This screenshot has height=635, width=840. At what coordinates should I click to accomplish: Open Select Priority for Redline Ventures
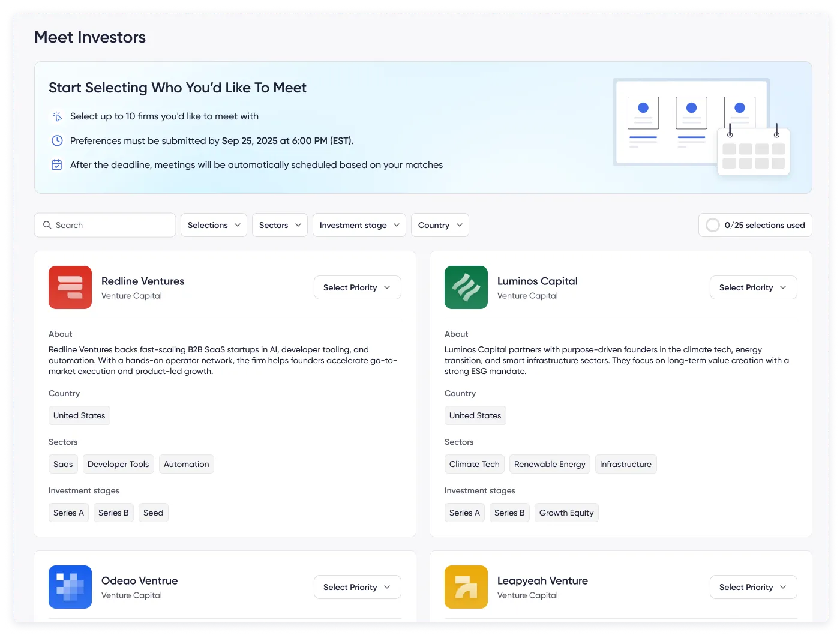(x=357, y=287)
